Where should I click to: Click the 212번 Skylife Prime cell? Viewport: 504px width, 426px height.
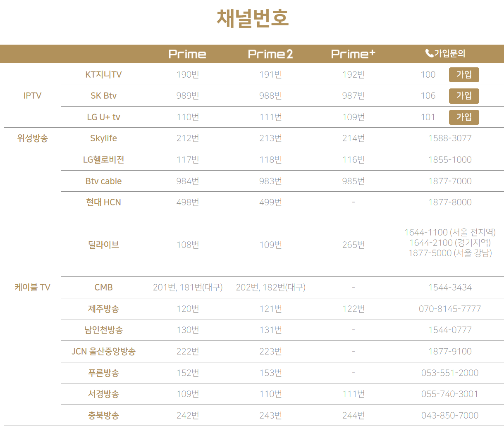pos(188,138)
